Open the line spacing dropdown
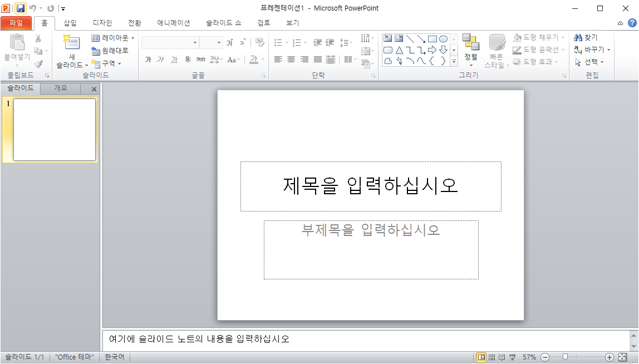 tap(346, 42)
